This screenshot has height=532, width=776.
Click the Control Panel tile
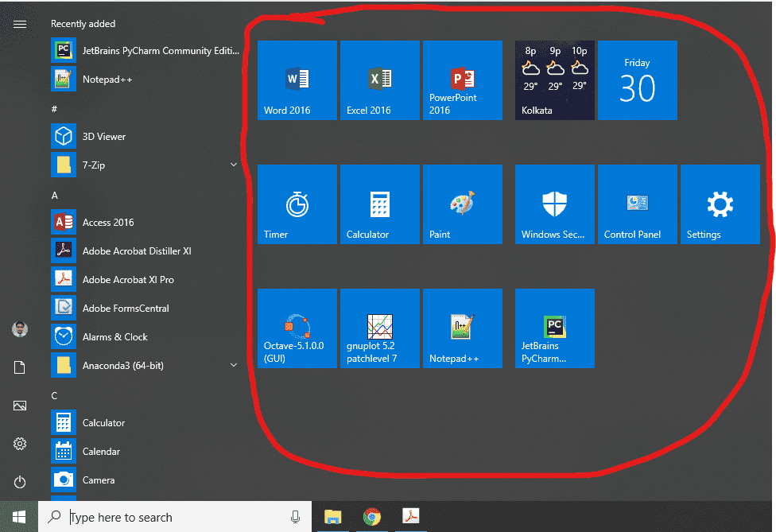click(x=637, y=204)
